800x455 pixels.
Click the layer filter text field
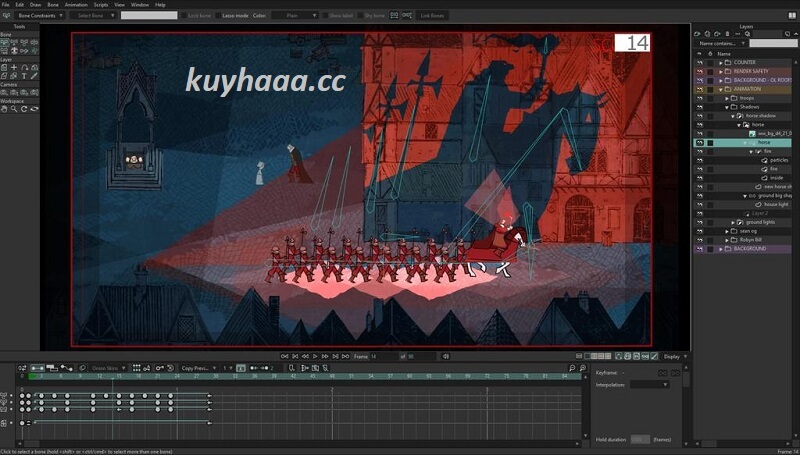773,44
